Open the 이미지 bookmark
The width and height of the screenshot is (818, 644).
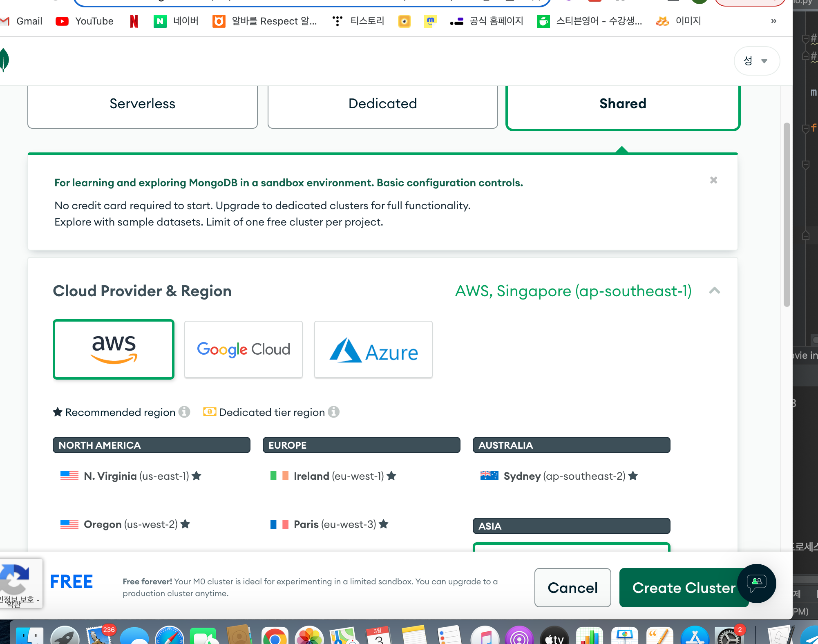click(x=679, y=21)
